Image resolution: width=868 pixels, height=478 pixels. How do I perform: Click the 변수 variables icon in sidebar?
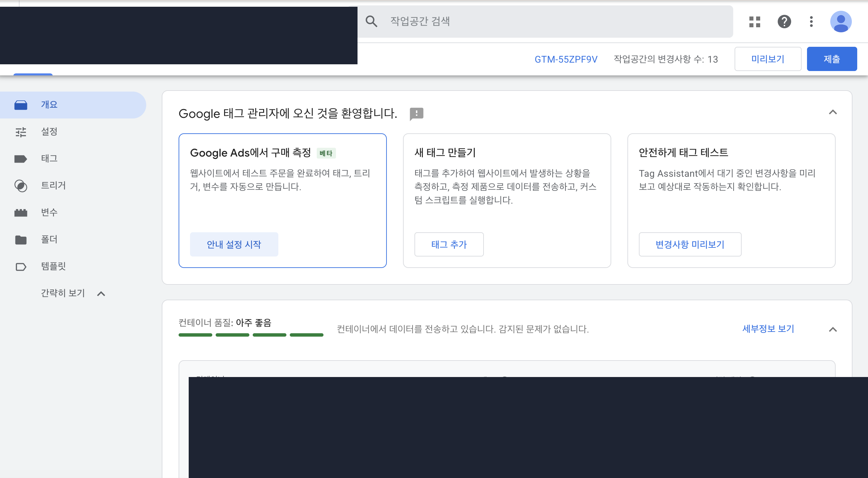click(21, 213)
